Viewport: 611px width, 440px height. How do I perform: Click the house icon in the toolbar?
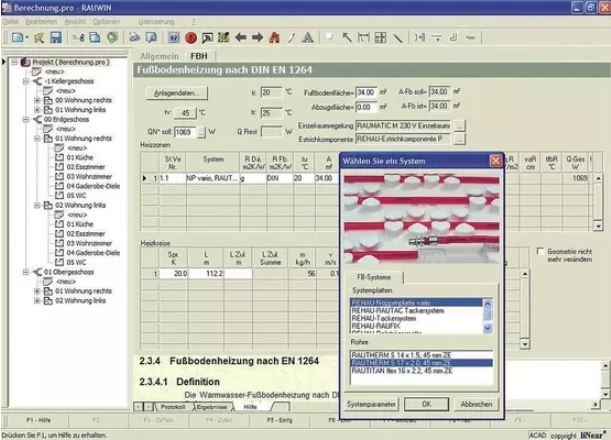[x=275, y=37]
